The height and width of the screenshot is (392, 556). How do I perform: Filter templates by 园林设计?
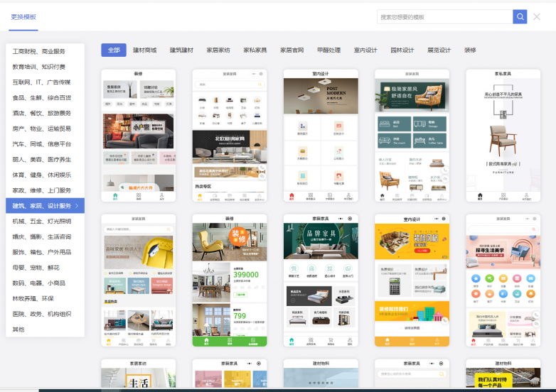(402, 50)
